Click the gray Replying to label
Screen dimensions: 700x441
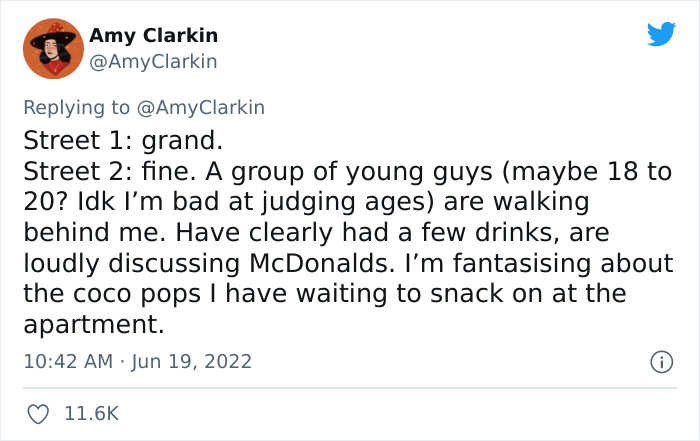[76, 108]
